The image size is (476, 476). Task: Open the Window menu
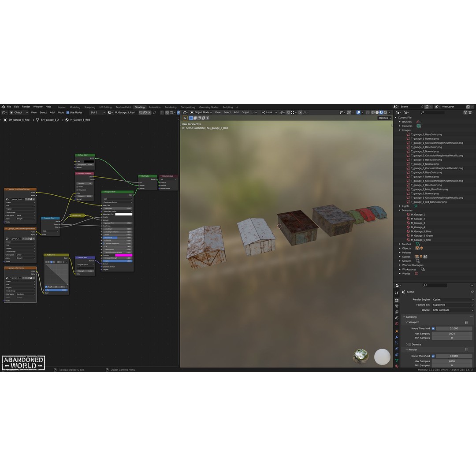point(38,107)
